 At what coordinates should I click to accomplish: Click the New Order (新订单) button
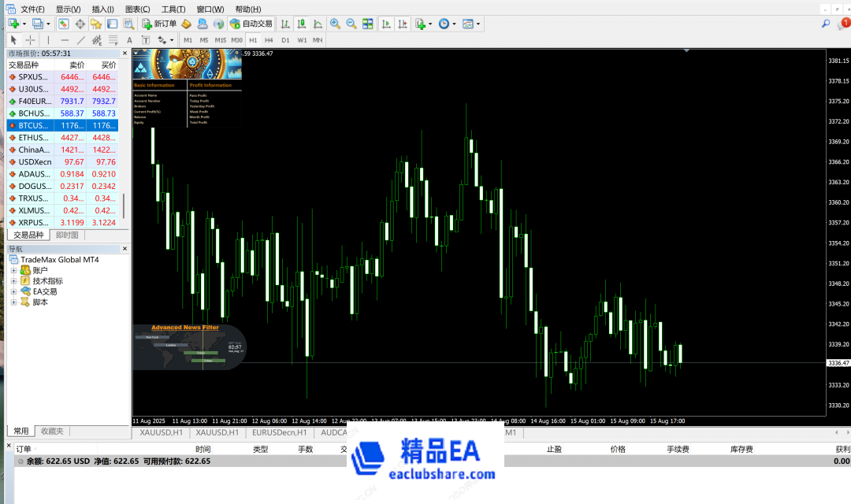[159, 24]
